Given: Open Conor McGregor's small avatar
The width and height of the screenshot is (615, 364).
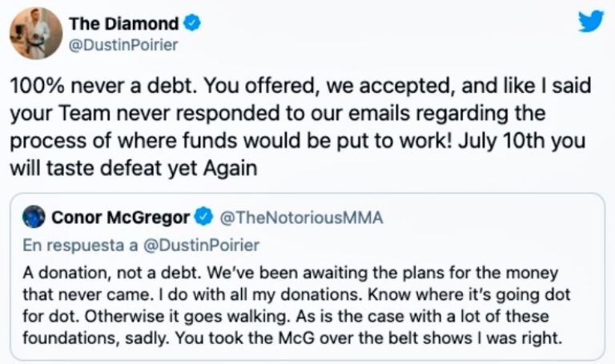Looking at the screenshot, I should pyautogui.click(x=34, y=216).
